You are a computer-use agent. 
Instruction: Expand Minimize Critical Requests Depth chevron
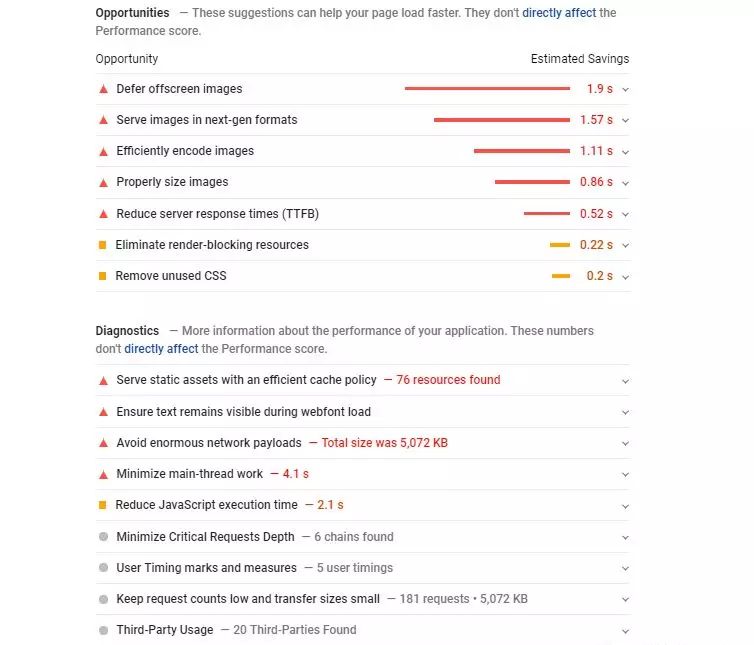tap(625, 537)
